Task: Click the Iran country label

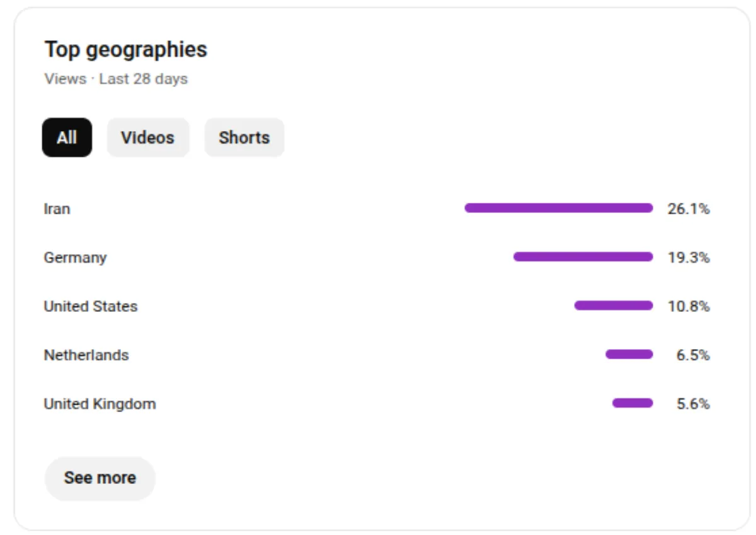Action: click(x=57, y=209)
